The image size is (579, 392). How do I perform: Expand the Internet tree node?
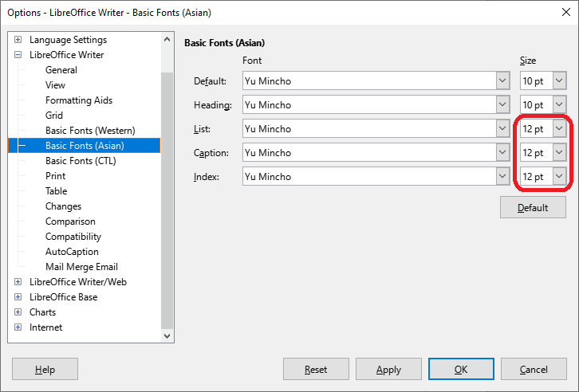[x=18, y=327]
